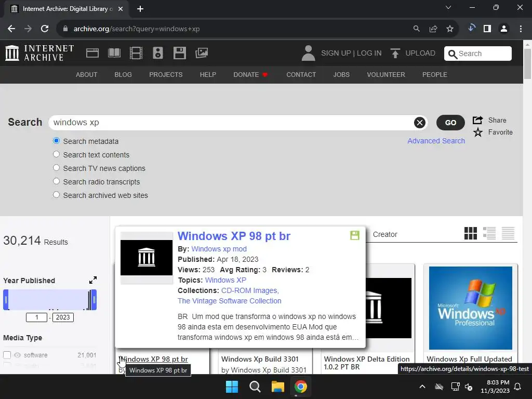Image resolution: width=532 pixels, height=399 pixels.
Task: Open the HELP menu item
Action: point(208,75)
